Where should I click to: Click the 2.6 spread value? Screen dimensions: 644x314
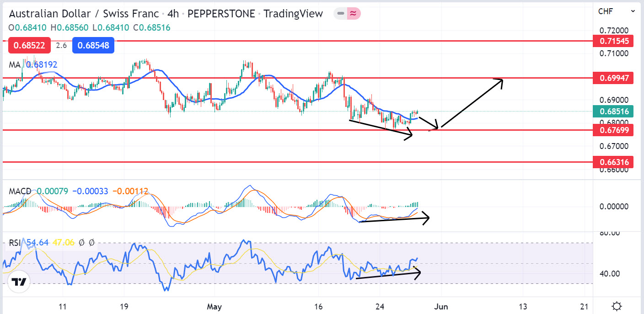[61, 45]
